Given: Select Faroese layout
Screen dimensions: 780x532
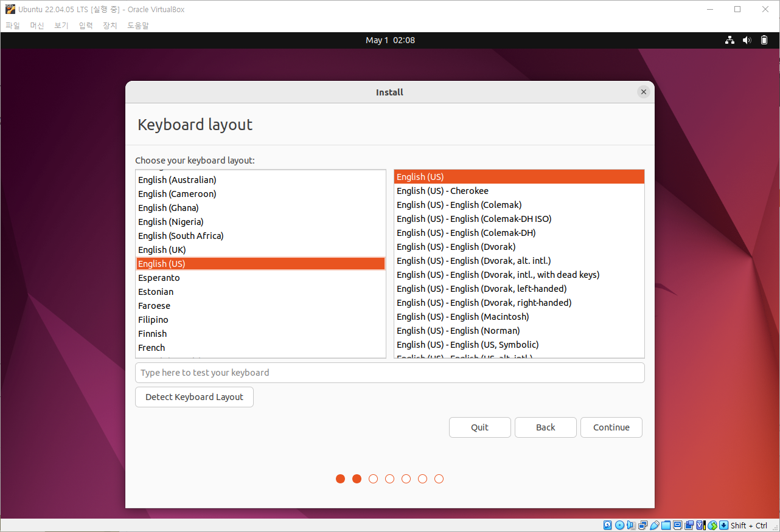Looking at the screenshot, I should (260, 306).
